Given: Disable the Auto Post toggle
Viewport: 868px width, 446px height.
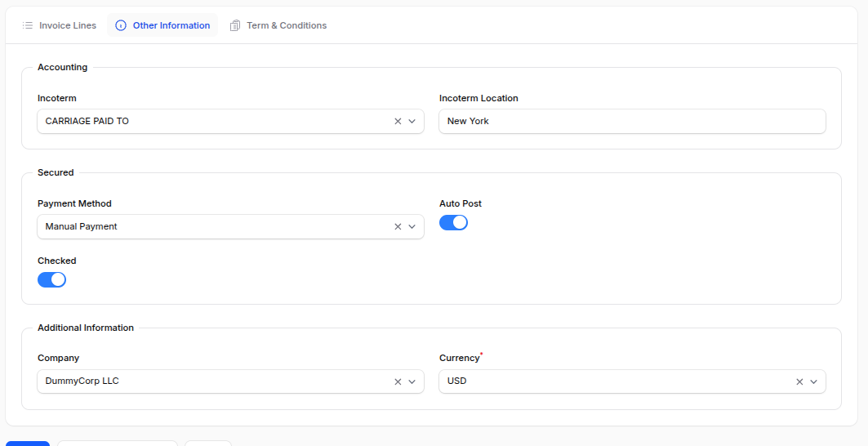Looking at the screenshot, I should click(453, 223).
